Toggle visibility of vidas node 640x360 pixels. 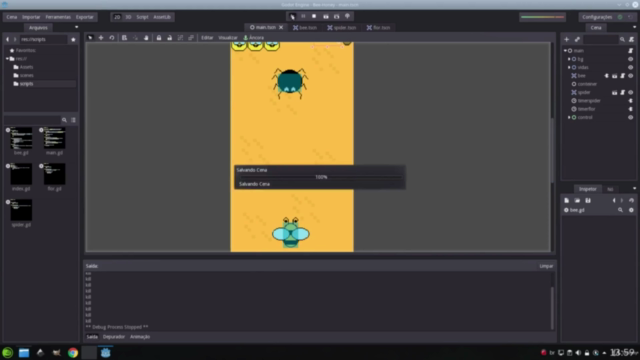pos(631,67)
